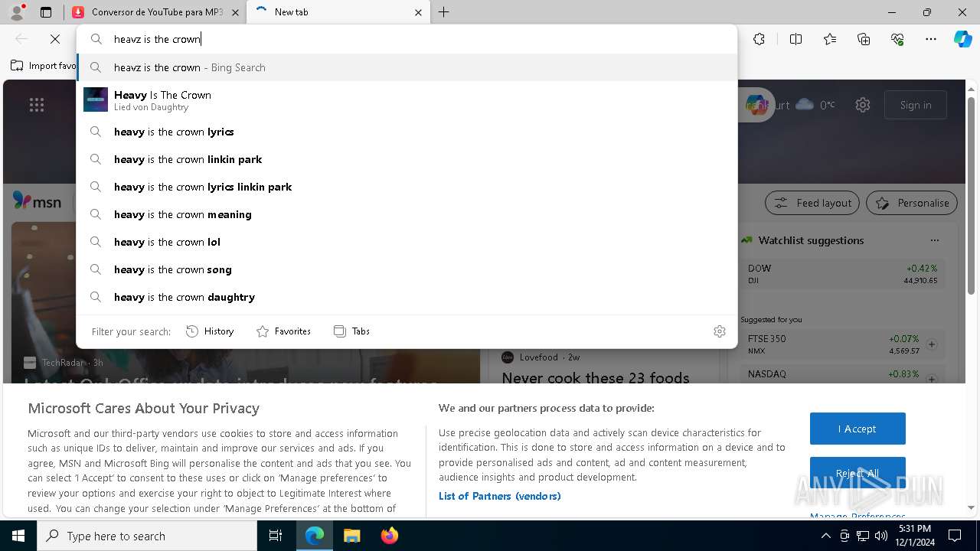This screenshot has width=980, height=551.
Task: Open Edge Settings and more menu
Action: click(931, 39)
